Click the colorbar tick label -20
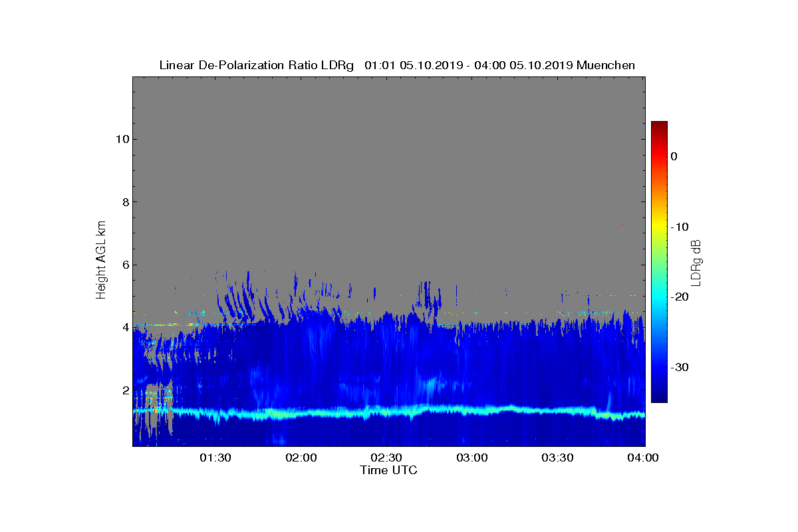Screen dimensions: 798x532 pos(679,297)
